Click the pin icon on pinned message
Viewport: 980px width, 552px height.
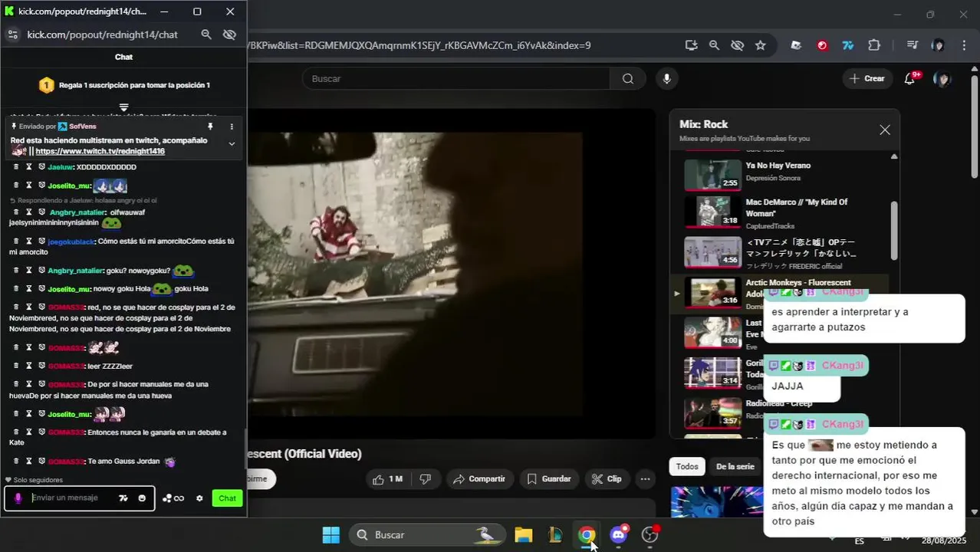point(210,127)
